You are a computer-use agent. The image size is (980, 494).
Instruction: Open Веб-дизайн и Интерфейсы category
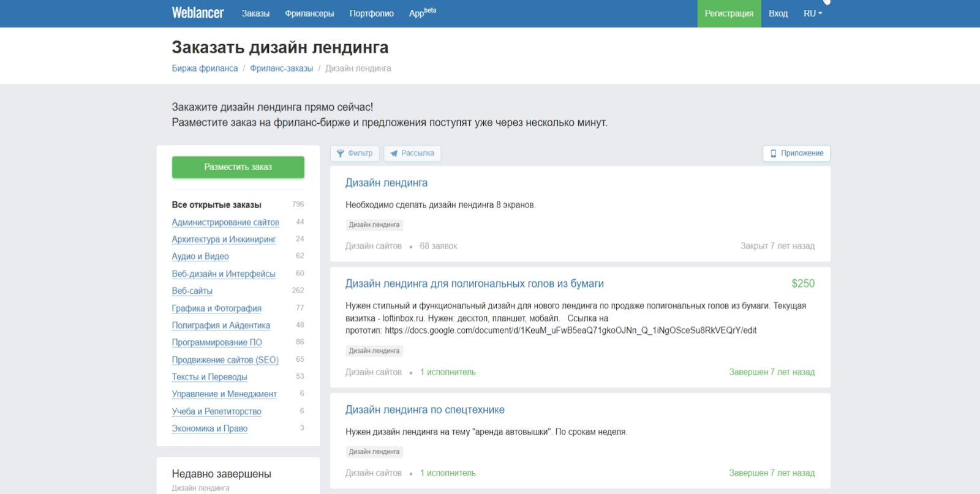224,274
